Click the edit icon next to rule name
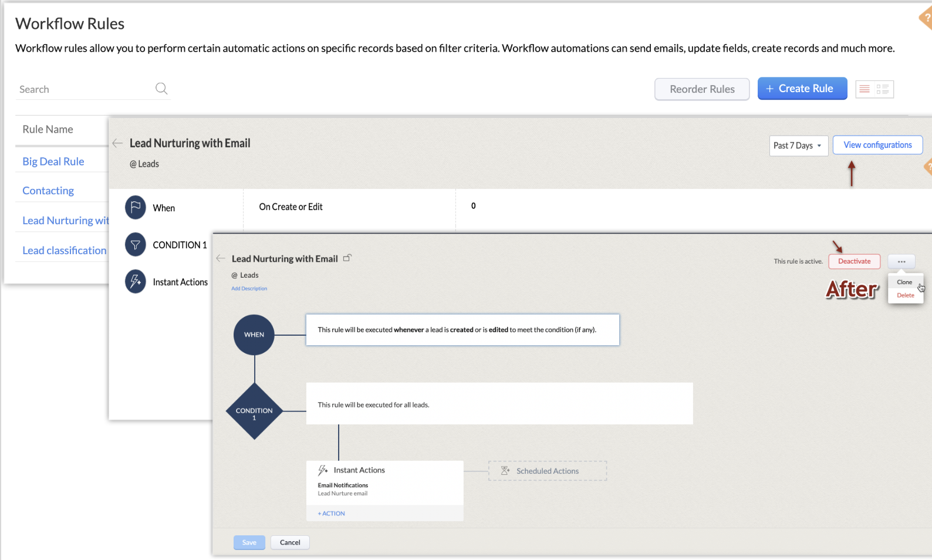The width and height of the screenshot is (932, 560). 347,258
